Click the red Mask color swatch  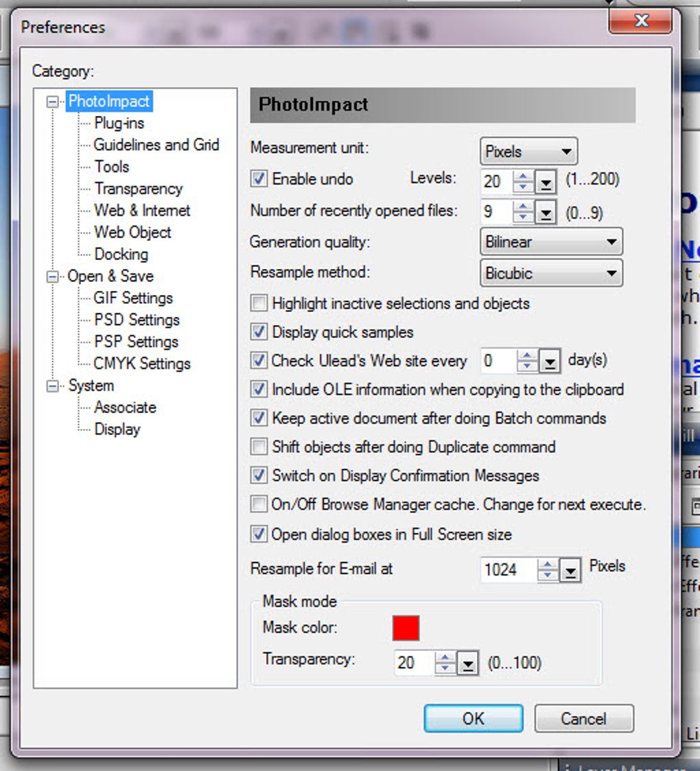(x=406, y=628)
